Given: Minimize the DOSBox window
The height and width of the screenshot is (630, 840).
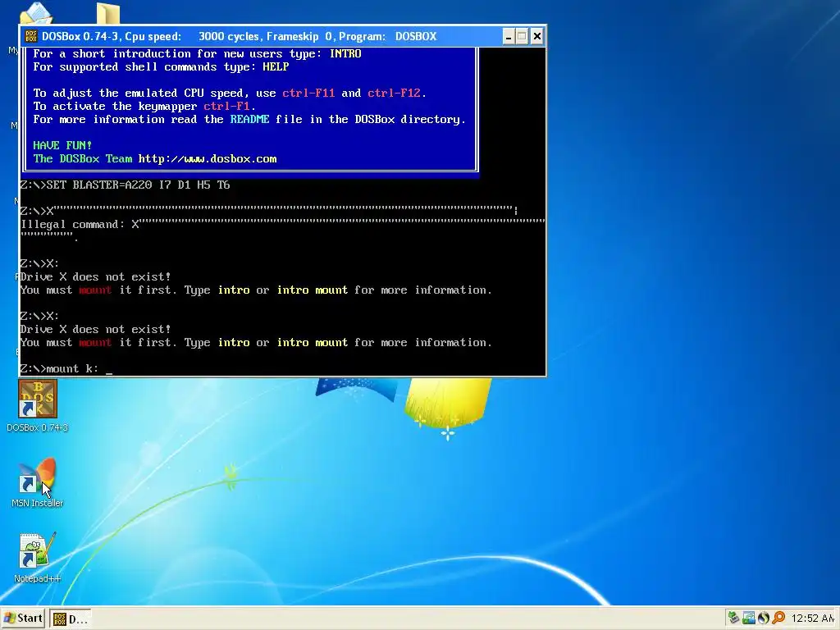Looking at the screenshot, I should [x=509, y=36].
